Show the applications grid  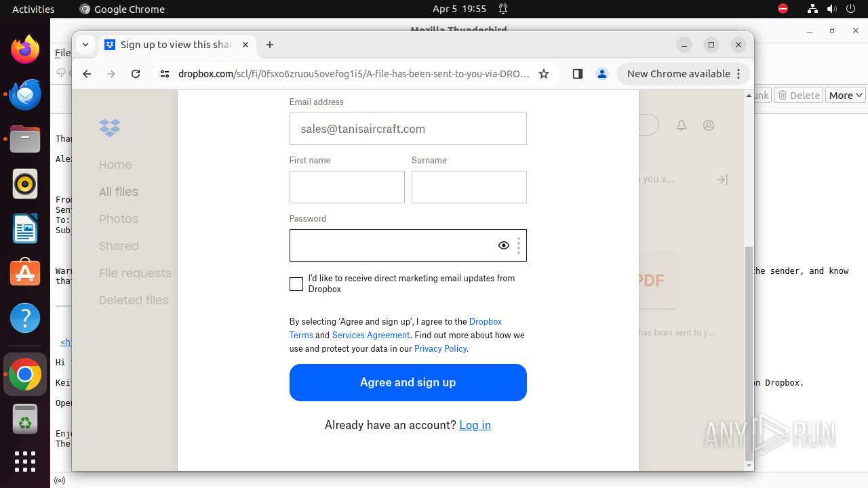point(25,462)
